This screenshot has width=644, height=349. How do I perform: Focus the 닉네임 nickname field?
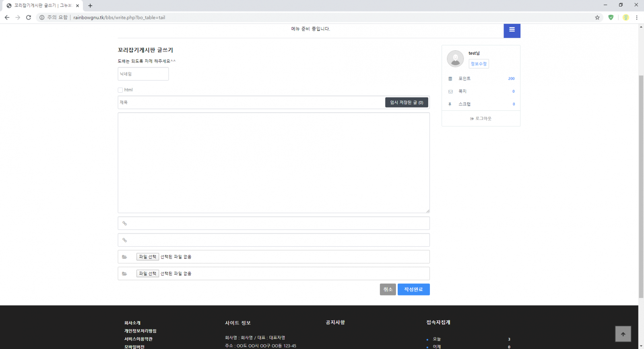point(143,74)
